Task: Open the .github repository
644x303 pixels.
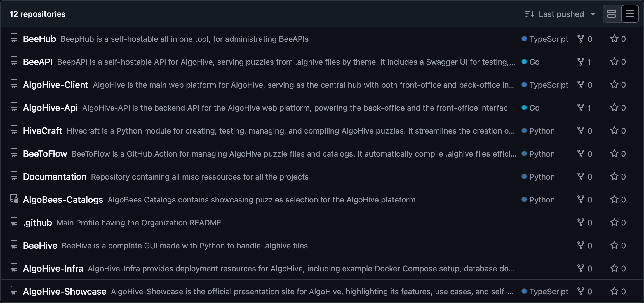Action: pos(37,223)
